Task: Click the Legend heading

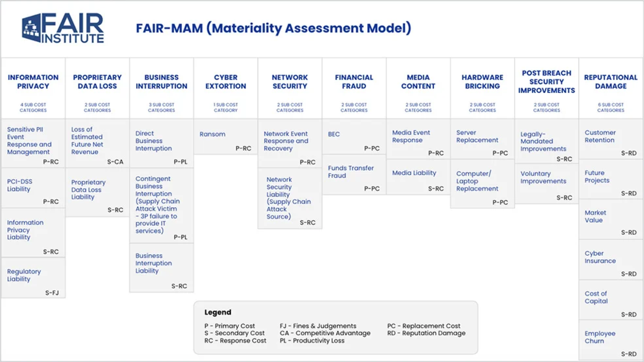Action: 218,312
